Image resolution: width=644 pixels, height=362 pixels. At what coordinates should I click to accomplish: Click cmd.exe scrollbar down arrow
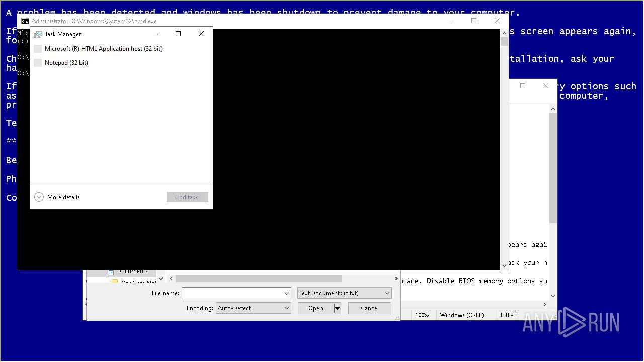(x=505, y=265)
